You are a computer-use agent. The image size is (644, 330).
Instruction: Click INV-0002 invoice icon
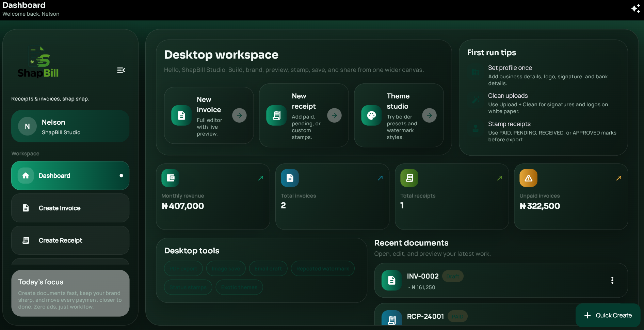392,280
